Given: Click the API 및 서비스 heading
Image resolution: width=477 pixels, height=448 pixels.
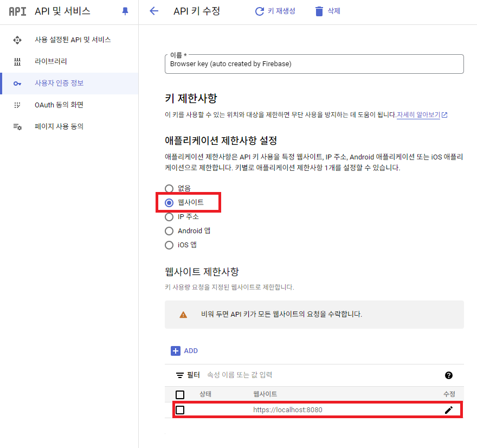Looking at the screenshot, I should pyautogui.click(x=62, y=11).
